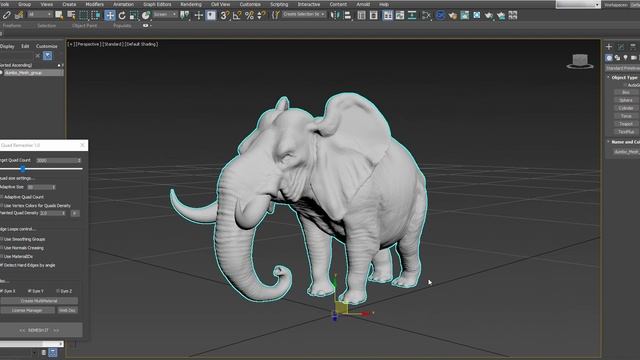Click the Select and Place tool
This screenshot has height=360, width=640.
(146, 16)
